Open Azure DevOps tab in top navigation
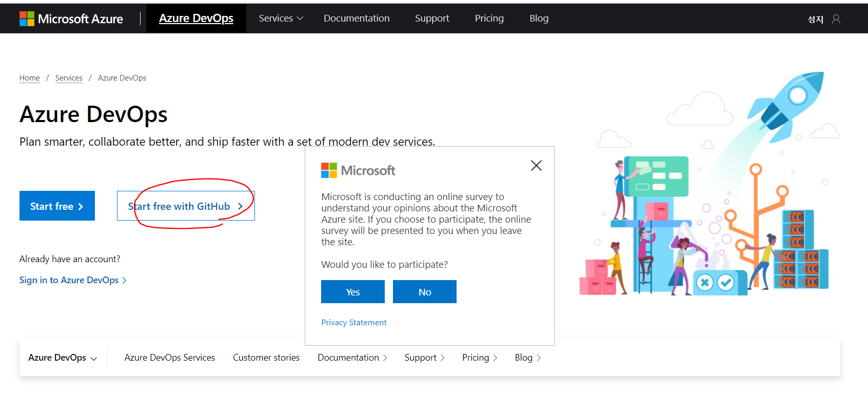This screenshot has height=395, width=868. pos(196,18)
